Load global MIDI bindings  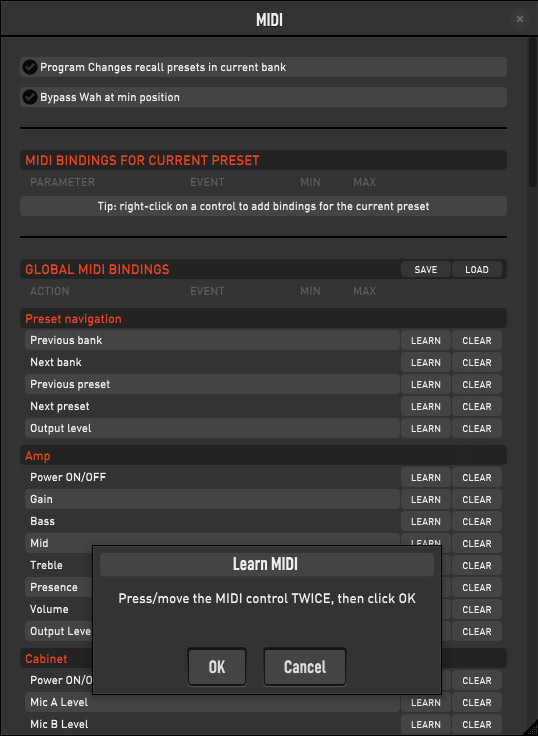point(477,269)
